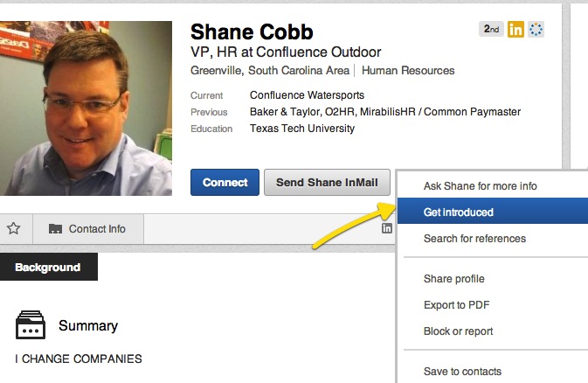This screenshot has width=588, height=383.
Task: Click the Previous positions label
Action: click(209, 112)
